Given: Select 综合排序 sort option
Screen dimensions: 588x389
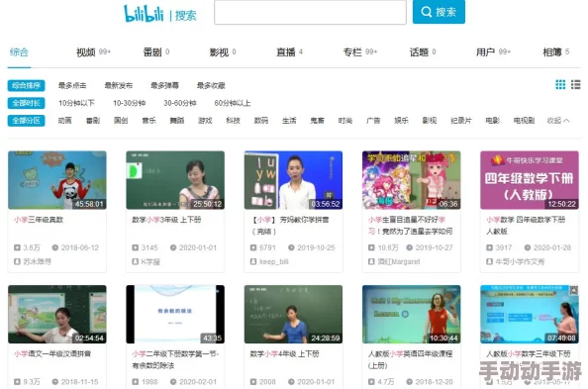Looking at the screenshot, I should [x=27, y=85].
